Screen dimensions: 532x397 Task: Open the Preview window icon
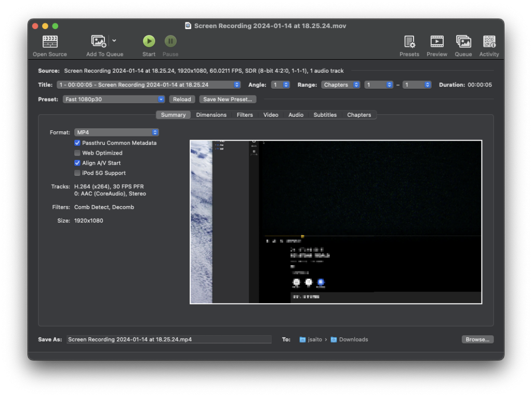pyautogui.click(x=437, y=42)
